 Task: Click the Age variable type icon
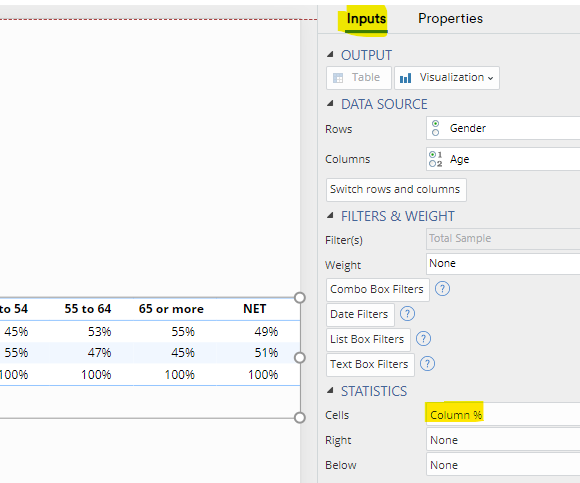point(435,159)
